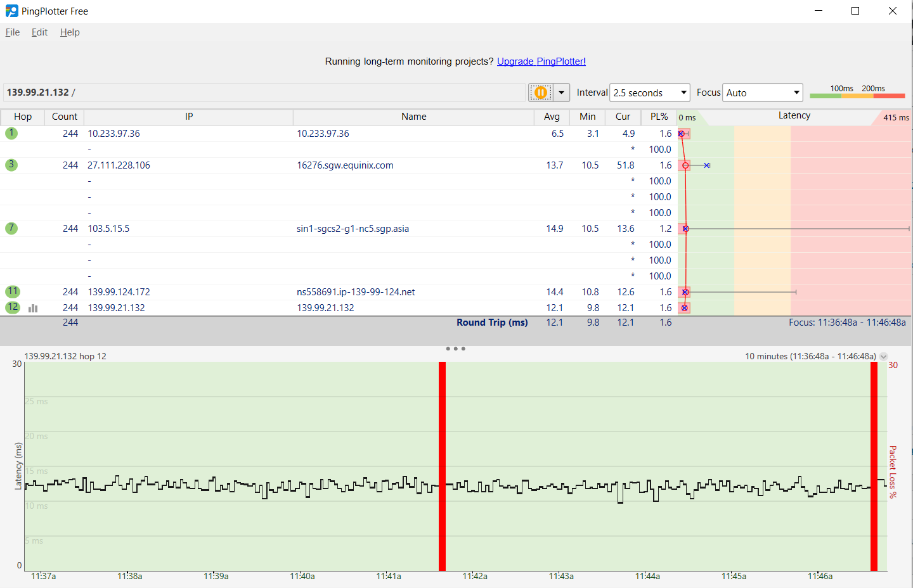
Task: Click the hop 12 green circle icon
Action: coord(13,307)
